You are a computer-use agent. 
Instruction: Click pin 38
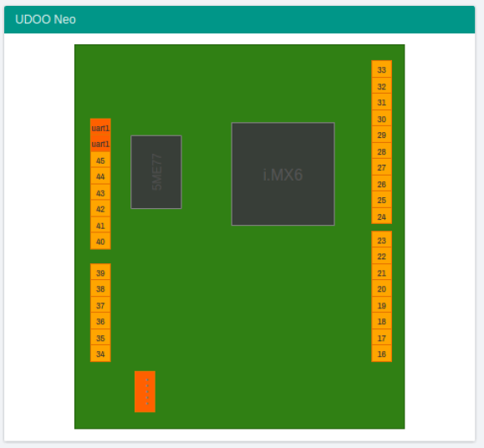point(100,288)
